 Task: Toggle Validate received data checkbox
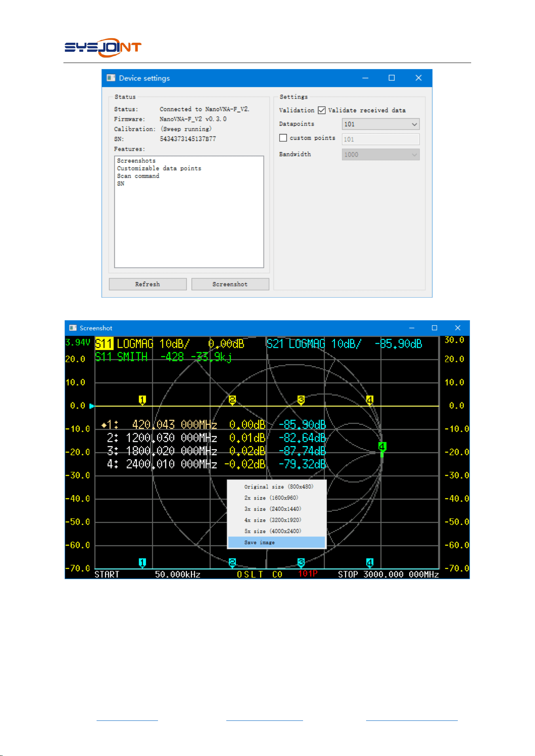(x=322, y=110)
